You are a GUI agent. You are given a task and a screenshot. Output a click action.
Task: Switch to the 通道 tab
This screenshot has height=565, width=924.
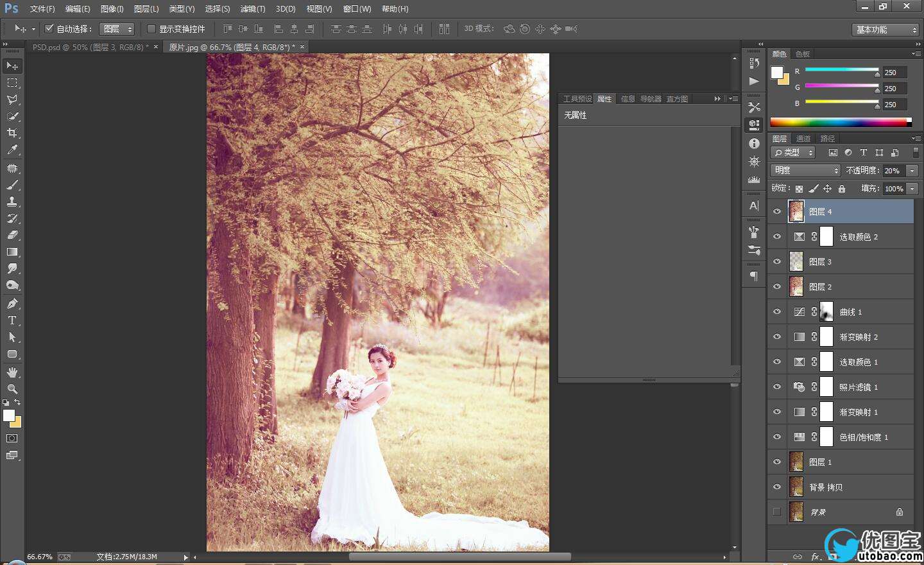(803, 139)
